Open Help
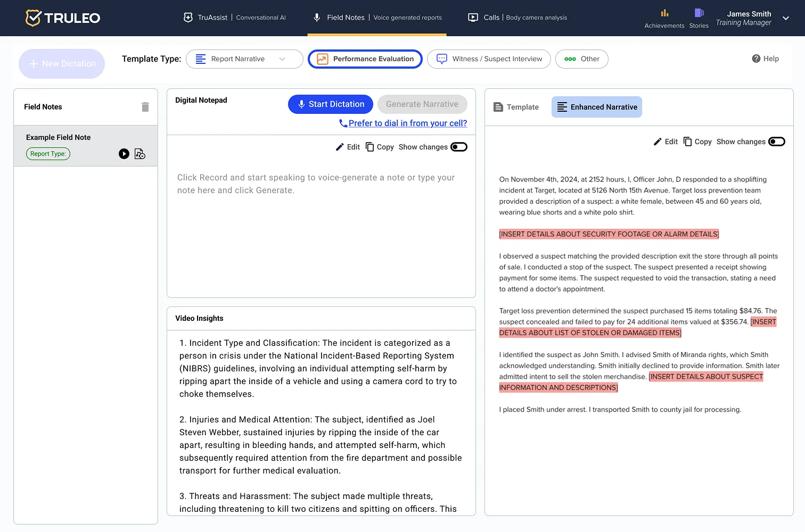This screenshot has height=532, width=805. [765, 59]
